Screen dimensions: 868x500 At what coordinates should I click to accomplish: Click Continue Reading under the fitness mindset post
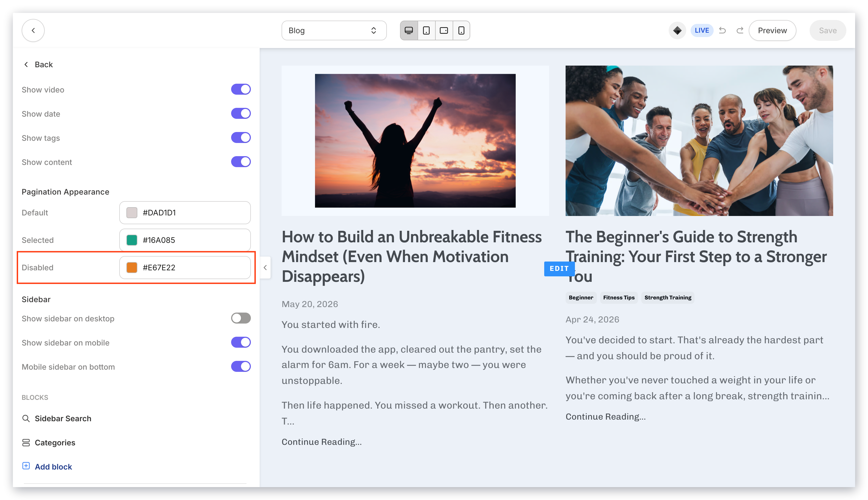pos(322,442)
